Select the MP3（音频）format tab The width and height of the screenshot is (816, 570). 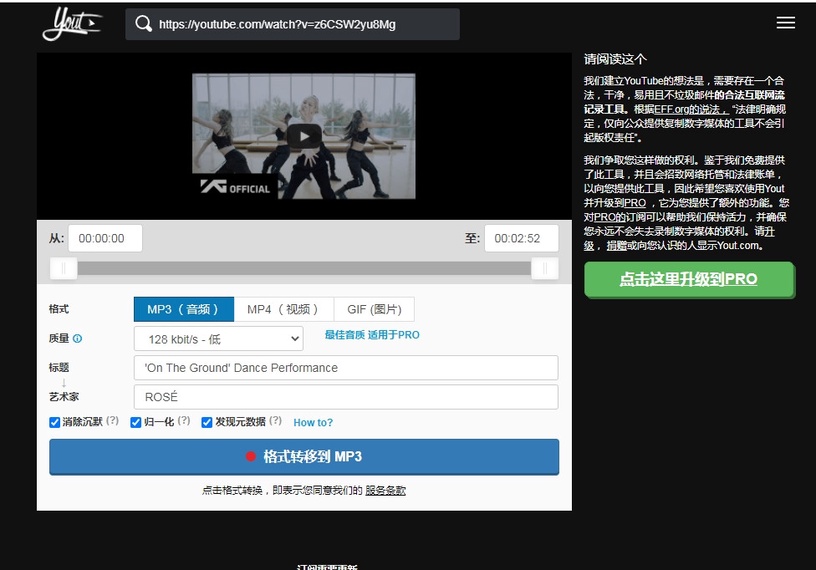tap(184, 309)
